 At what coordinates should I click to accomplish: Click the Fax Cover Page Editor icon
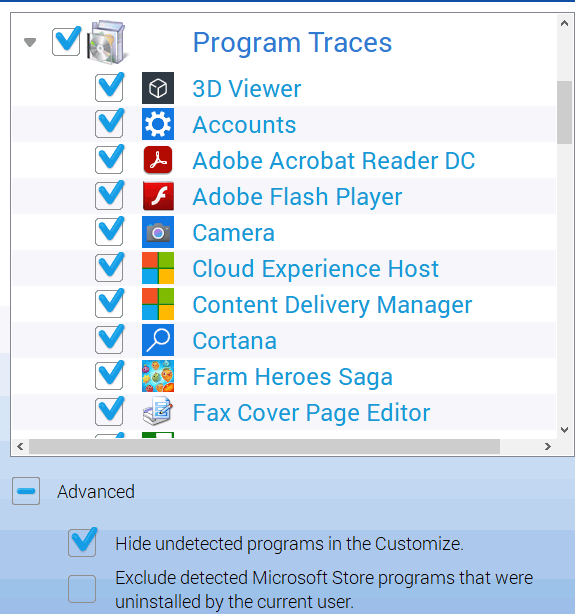pos(158,412)
